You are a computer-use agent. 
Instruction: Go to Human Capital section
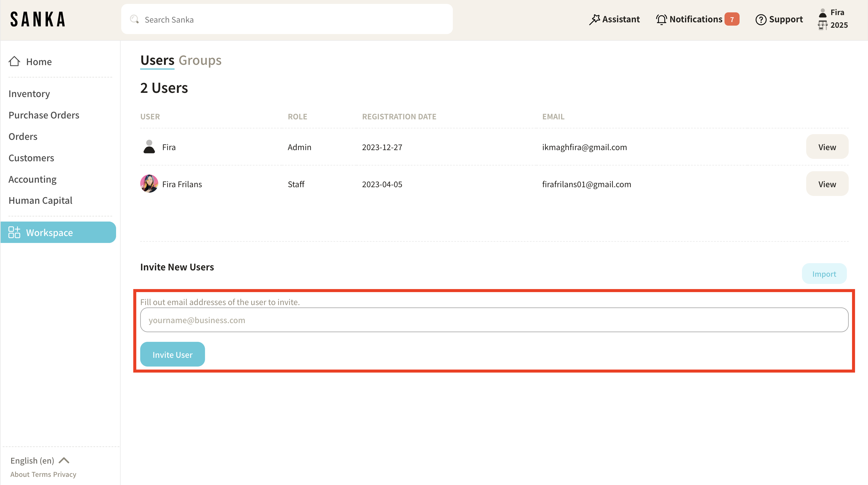[40, 200]
